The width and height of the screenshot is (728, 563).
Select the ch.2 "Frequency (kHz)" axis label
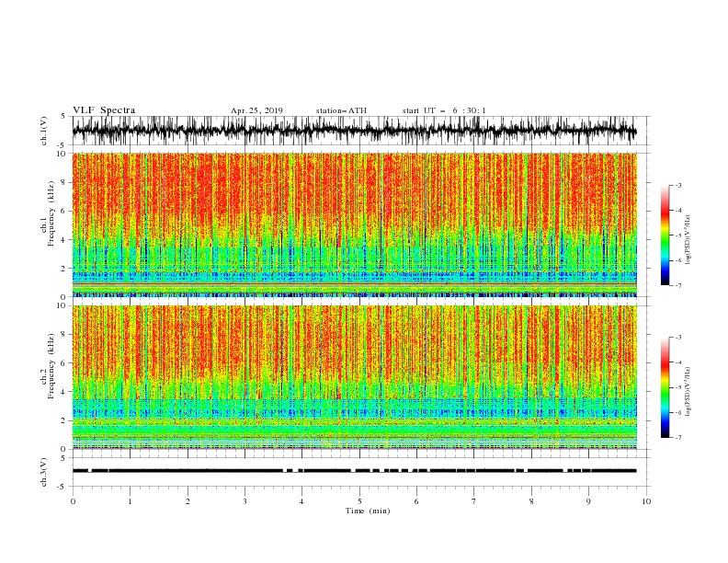(x=51, y=366)
